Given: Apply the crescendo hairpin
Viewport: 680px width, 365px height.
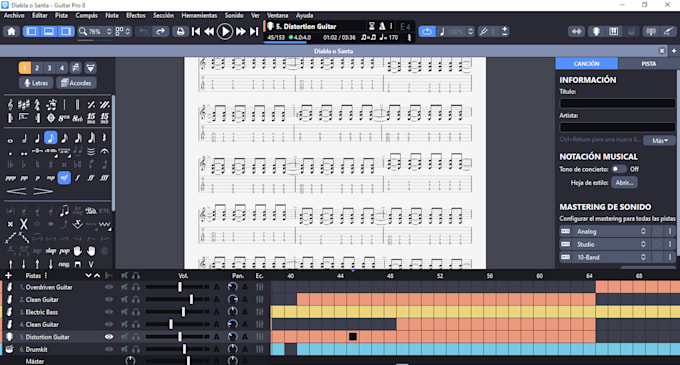Looking at the screenshot, I should click(x=16, y=191).
